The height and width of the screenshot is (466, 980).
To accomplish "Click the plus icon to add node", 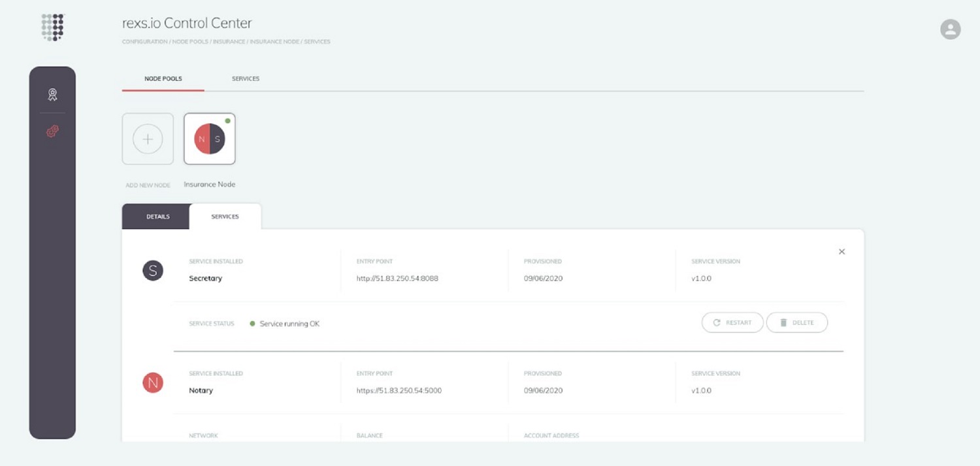I will (148, 139).
